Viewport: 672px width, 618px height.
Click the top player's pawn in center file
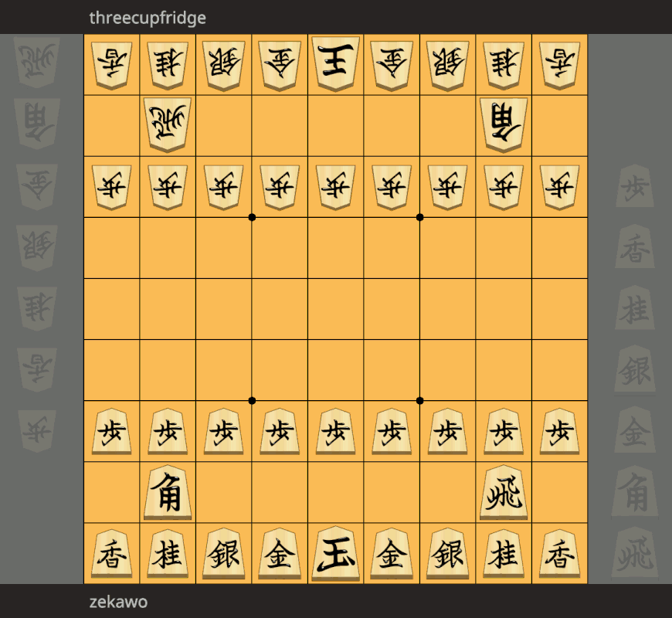pyautogui.click(x=335, y=186)
